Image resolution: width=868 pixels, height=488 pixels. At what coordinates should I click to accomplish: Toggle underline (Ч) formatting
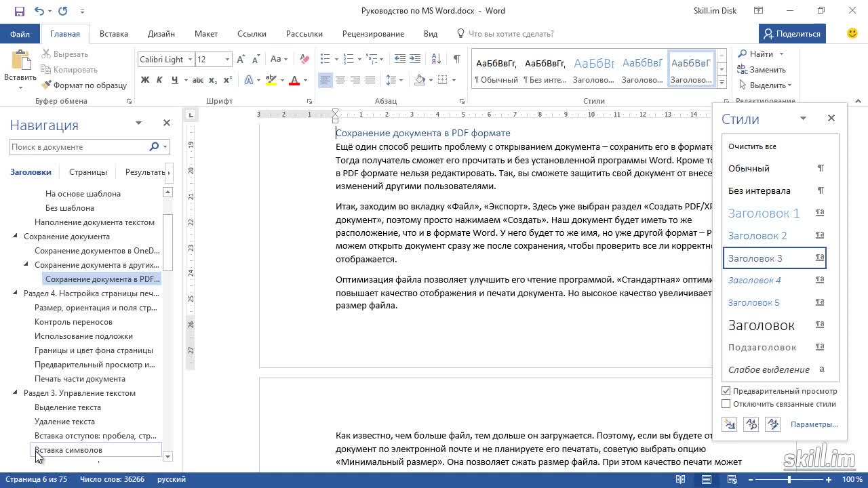pos(175,80)
